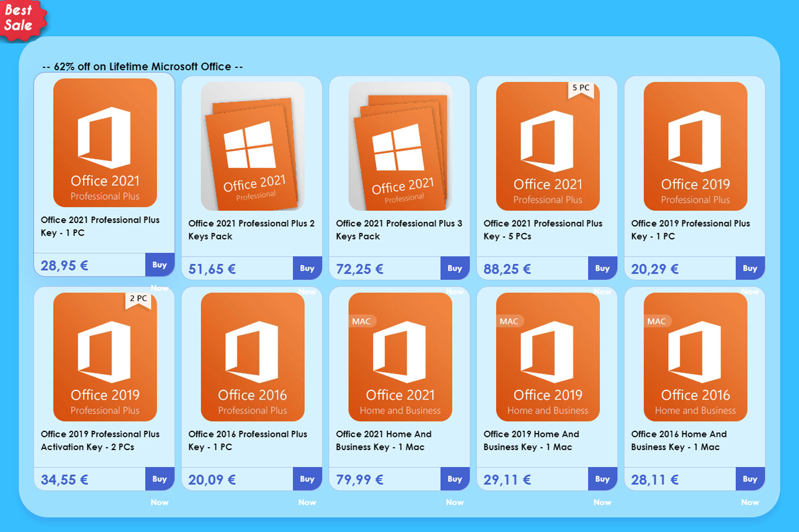The image size is (799, 532).
Task: Open the Office 2019 Professional Plus 2 PC image
Action: coord(105,356)
